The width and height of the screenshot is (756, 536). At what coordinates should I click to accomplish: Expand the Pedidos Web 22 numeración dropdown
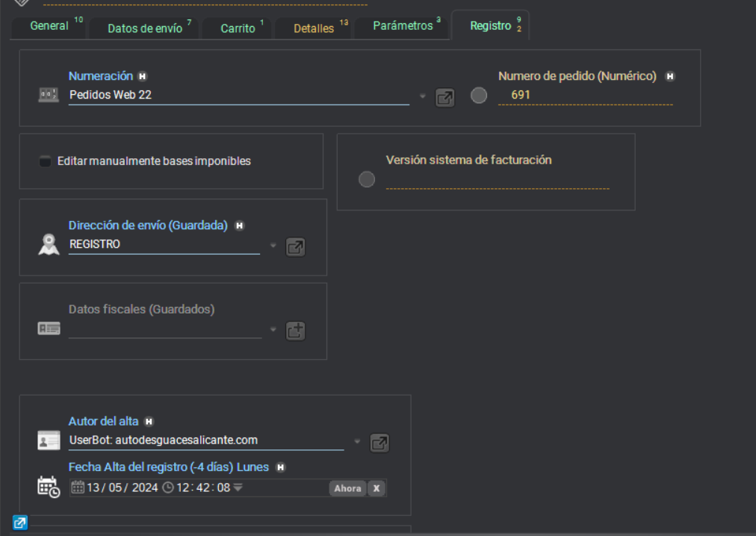pyautogui.click(x=422, y=96)
